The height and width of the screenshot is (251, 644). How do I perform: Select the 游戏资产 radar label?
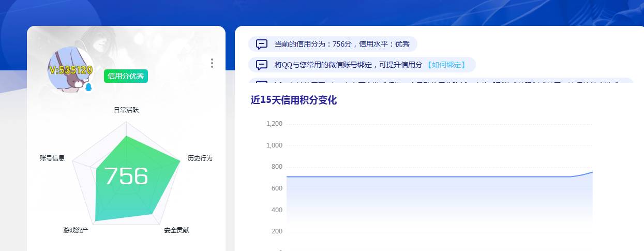coord(76,230)
